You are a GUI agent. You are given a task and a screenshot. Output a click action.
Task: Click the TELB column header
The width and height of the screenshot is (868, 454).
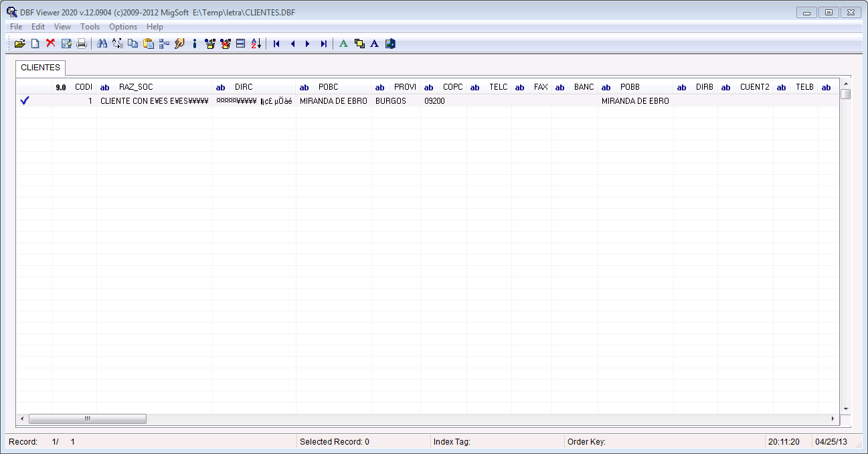pyautogui.click(x=796, y=87)
